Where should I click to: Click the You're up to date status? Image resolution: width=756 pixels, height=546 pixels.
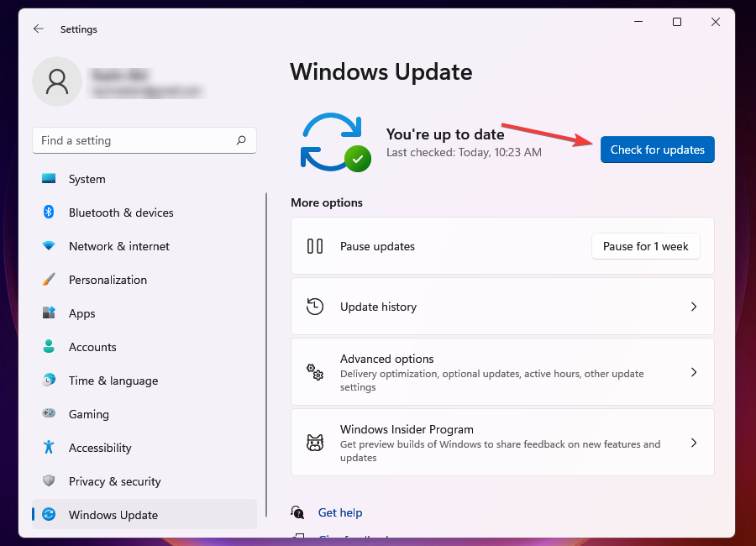point(445,134)
